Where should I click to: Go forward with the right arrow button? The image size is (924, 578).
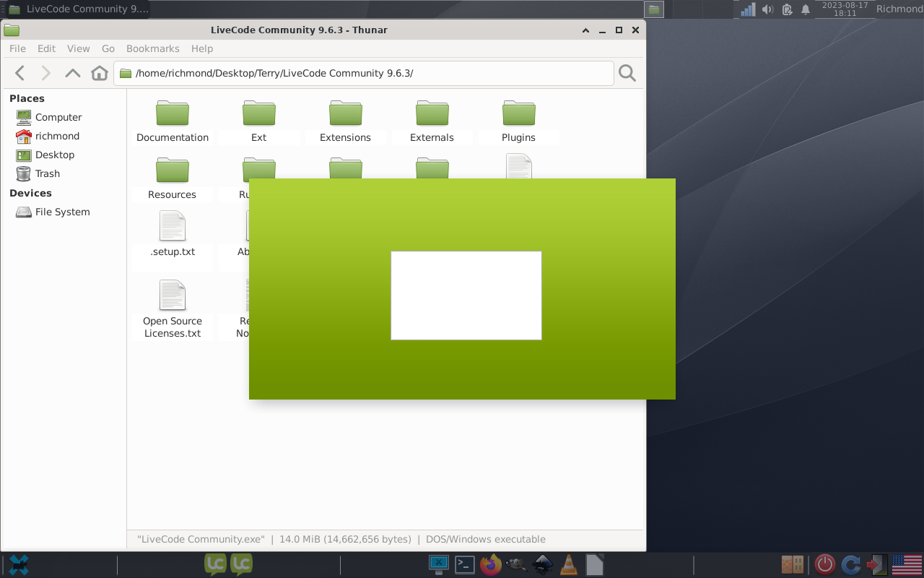pyautogui.click(x=45, y=73)
